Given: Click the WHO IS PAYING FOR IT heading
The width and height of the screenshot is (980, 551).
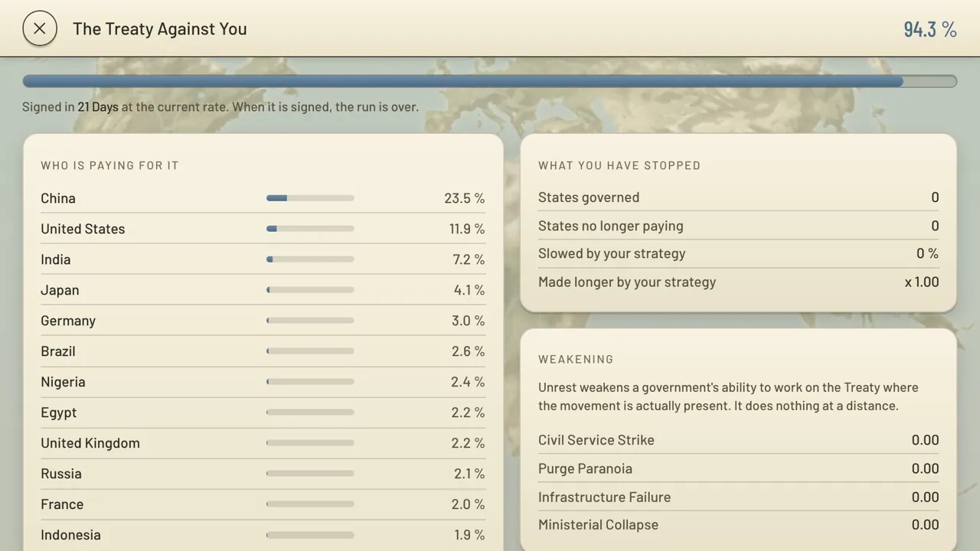Looking at the screenshot, I should point(109,165).
